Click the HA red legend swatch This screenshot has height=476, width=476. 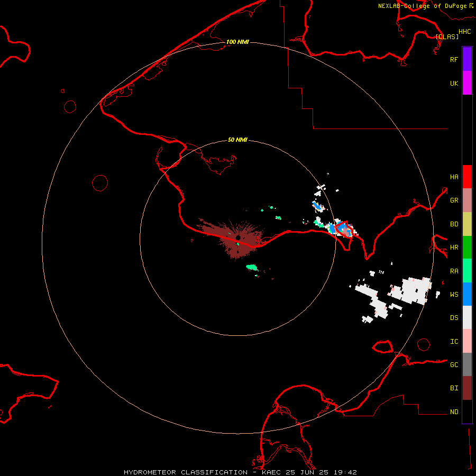click(x=467, y=177)
